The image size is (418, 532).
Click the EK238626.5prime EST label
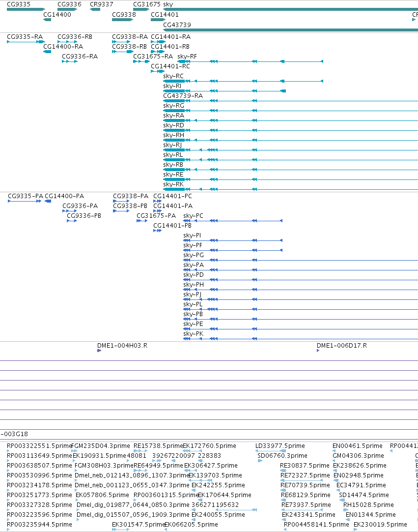(x=360, y=466)
